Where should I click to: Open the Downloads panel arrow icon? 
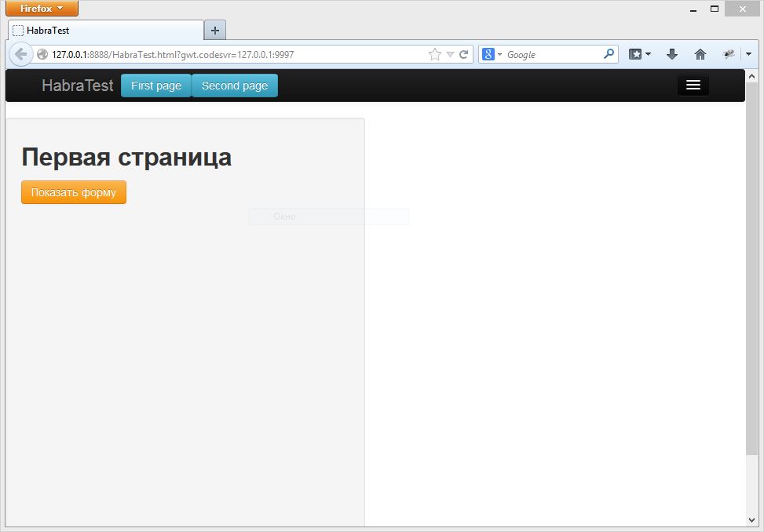point(672,54)
